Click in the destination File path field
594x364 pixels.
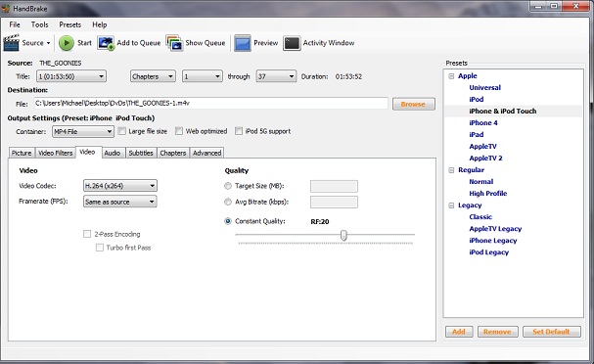click(x=211, y=104)
